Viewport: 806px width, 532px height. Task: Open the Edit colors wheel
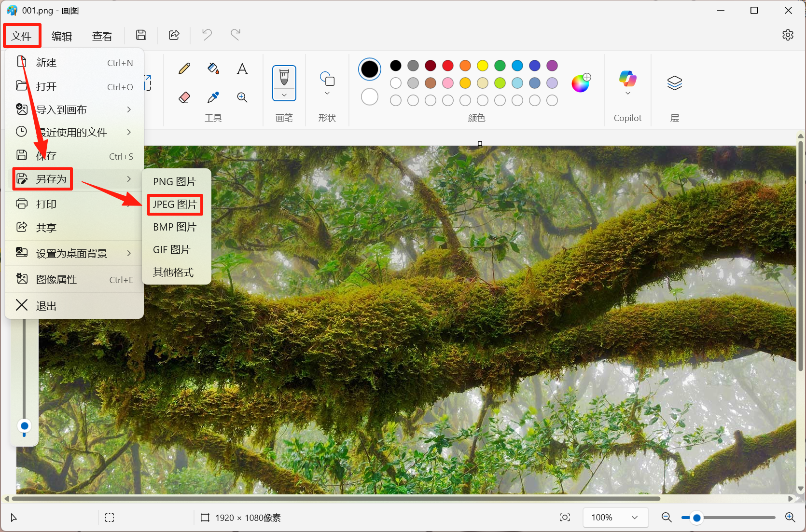pyautogui.click(x=581, y=83)
